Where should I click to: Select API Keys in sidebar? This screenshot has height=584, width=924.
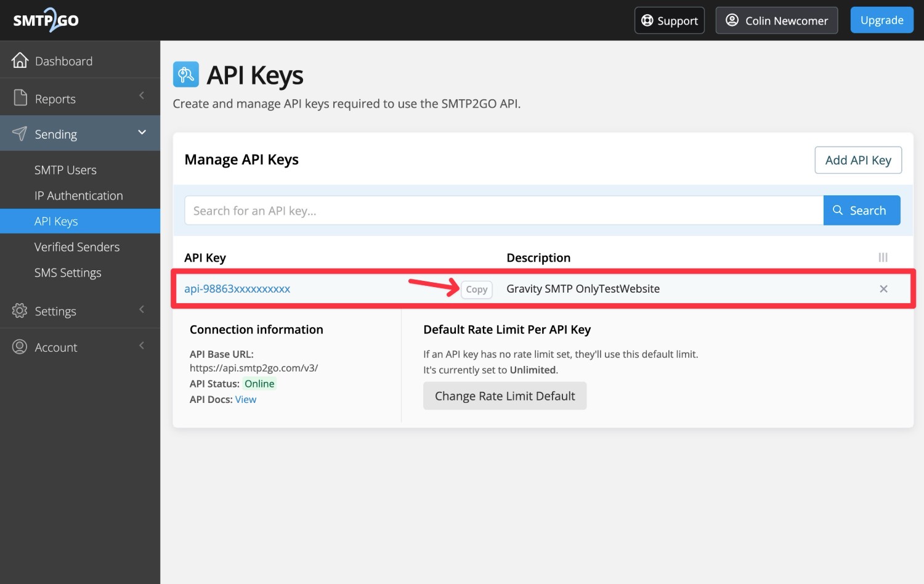pos(80,221)
